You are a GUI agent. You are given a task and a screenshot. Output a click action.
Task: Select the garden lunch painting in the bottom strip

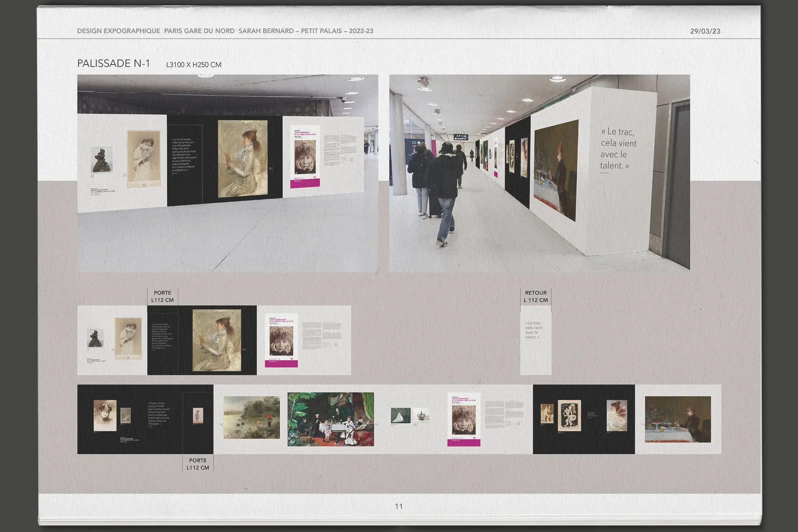pos(330,419)
